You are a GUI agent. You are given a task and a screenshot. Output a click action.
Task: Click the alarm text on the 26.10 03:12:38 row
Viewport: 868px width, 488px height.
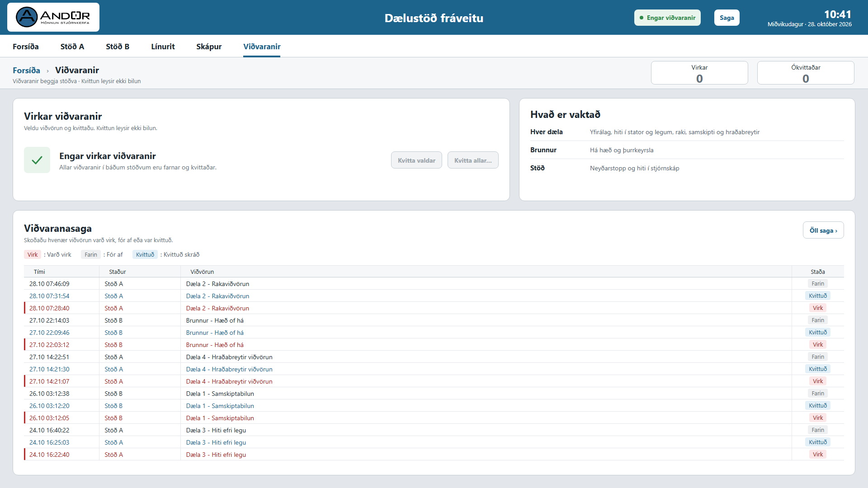coord(220,394)
